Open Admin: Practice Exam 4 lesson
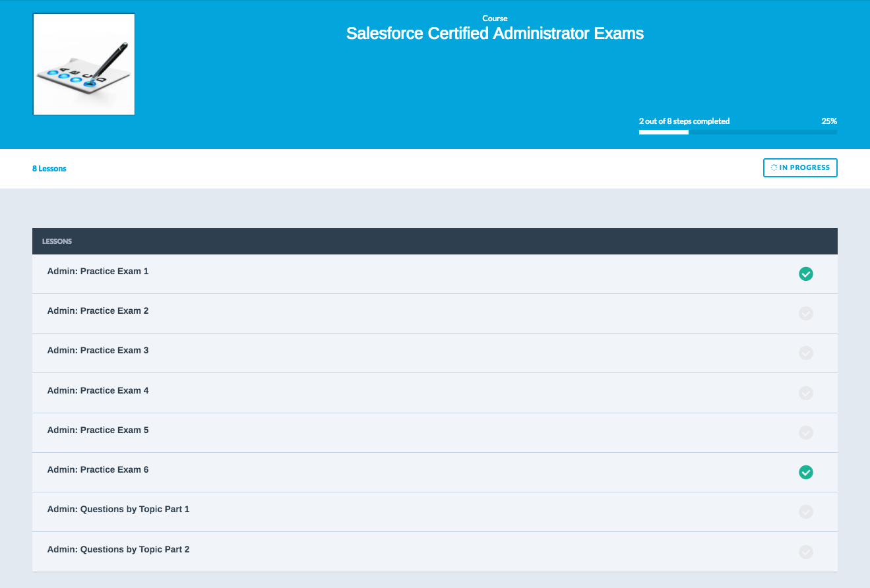This screenshot has width=870, height=588. [x=98, y=390]
